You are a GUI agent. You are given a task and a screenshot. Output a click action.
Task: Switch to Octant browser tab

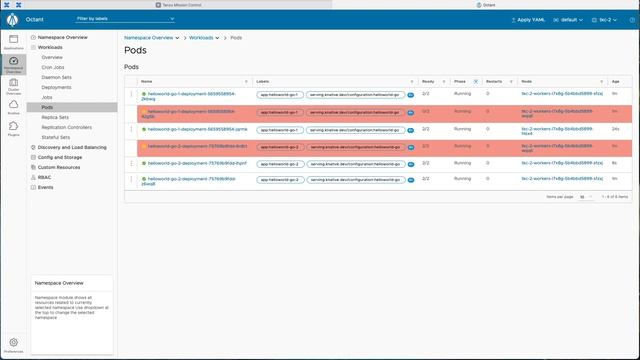(486, 5)
